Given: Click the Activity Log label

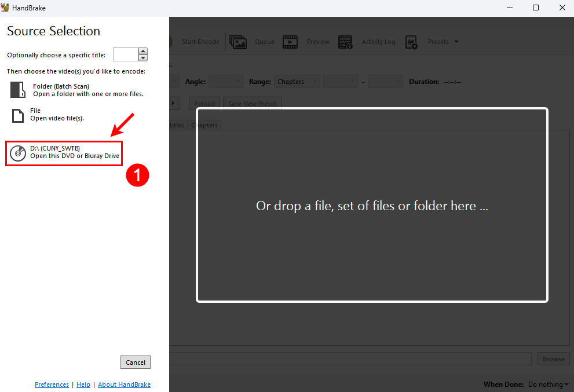Looking at the screenshot, I should [379, 42].
